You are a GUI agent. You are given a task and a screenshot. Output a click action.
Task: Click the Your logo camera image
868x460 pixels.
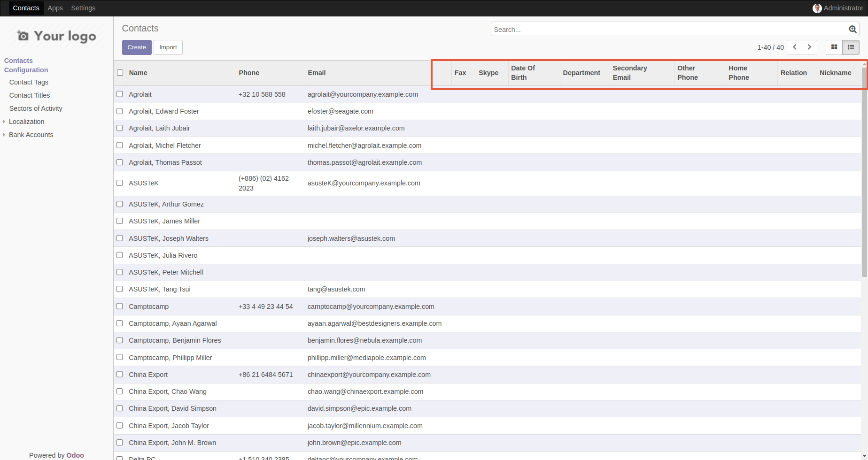[57, 36]
